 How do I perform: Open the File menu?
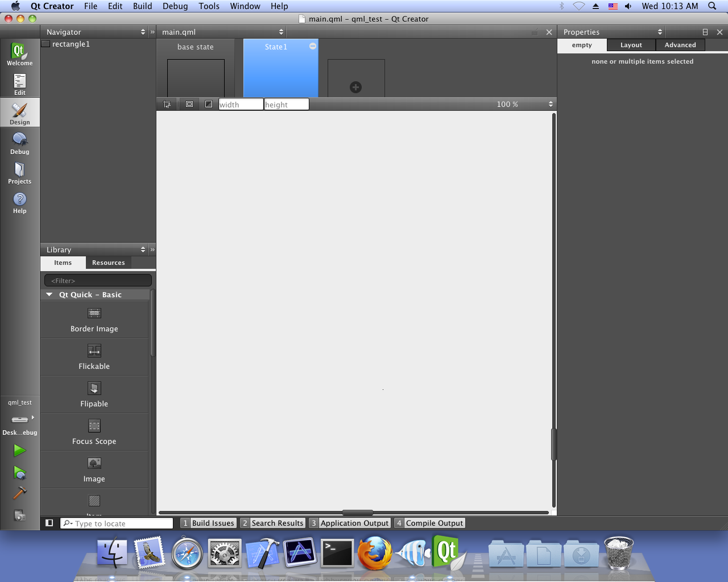click(x=90, y=6)
